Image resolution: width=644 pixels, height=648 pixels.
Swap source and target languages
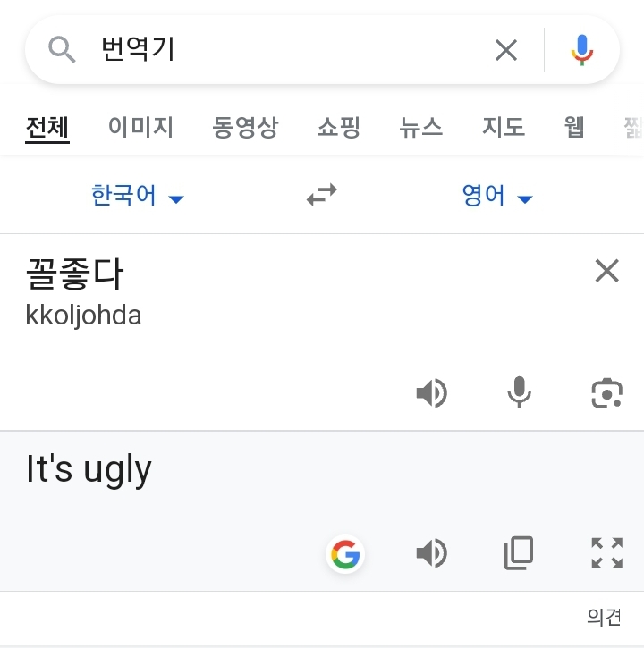click(322, 195)
